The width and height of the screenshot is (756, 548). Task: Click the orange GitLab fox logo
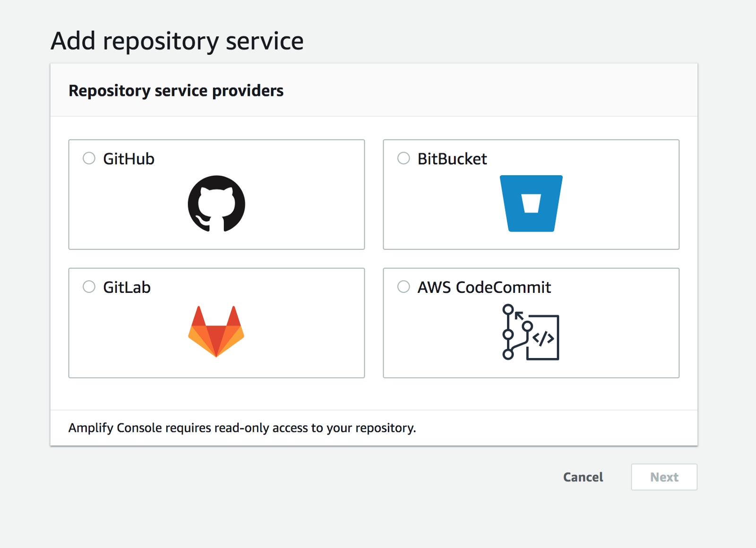point(216,332)
